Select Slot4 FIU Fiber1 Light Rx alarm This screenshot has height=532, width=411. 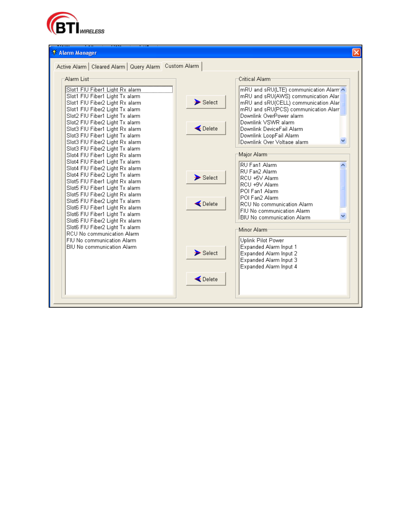(x=119, y=155)
